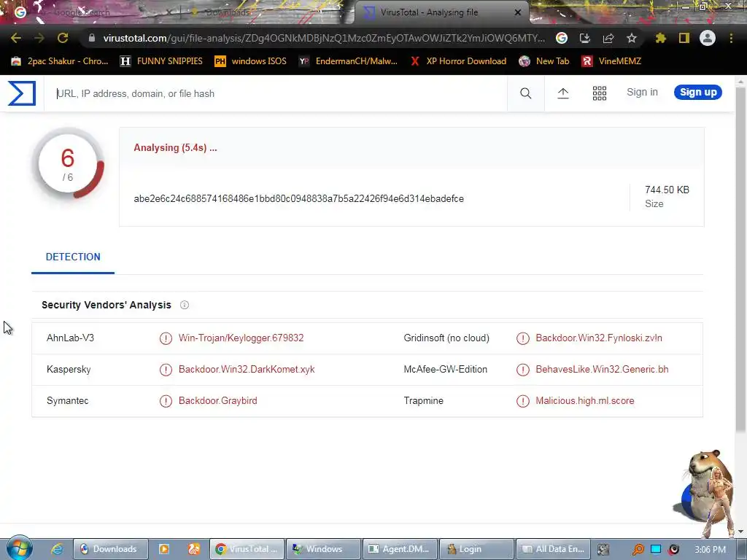Click the info icon next to Security Vendors' Analysis
This screenshot has width=747, height=560.
[x=185, y=305]
